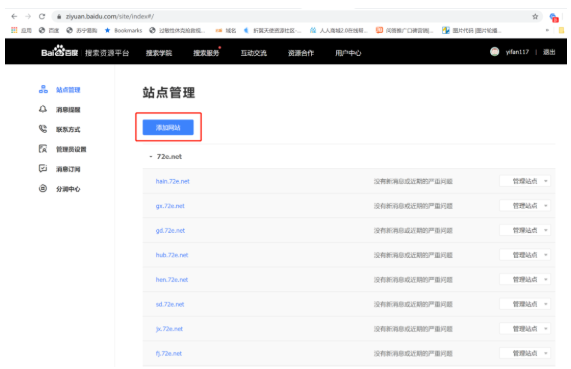Screen dimensions: 571x369
Task: Click 退出 to log out
Action: click(x=549, y=52)
